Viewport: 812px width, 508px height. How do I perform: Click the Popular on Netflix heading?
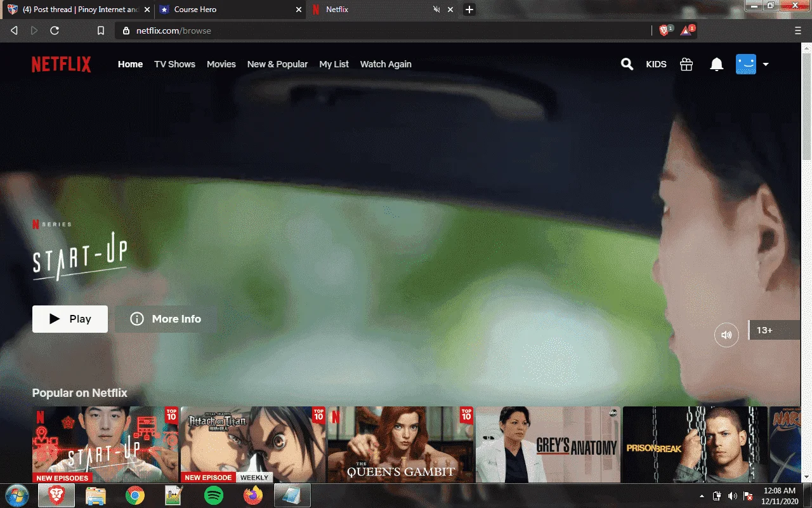pos(80,393)
